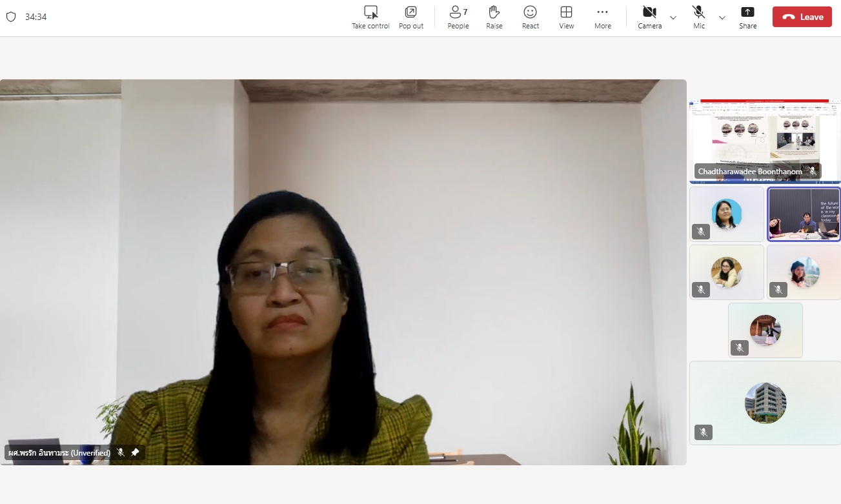Expand the Mic options dropdown arrow
This screenshot has height=504, width=841.
click(722, 17)
